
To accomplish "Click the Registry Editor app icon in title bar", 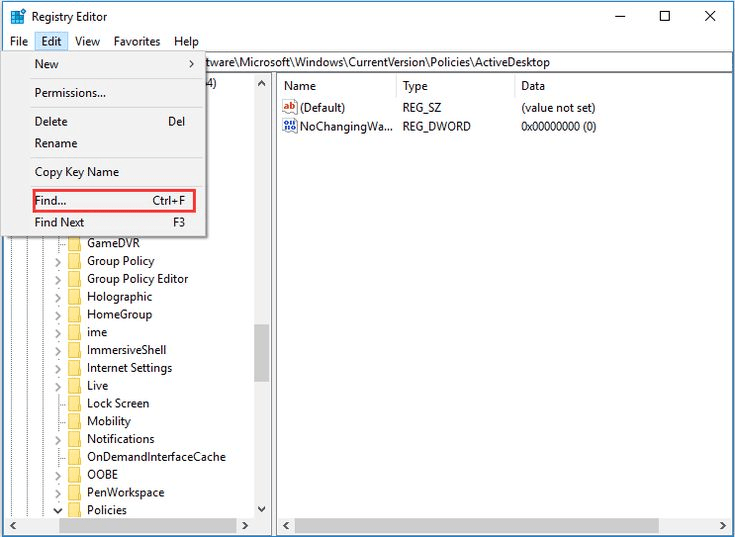I will [x=18, y=16].
